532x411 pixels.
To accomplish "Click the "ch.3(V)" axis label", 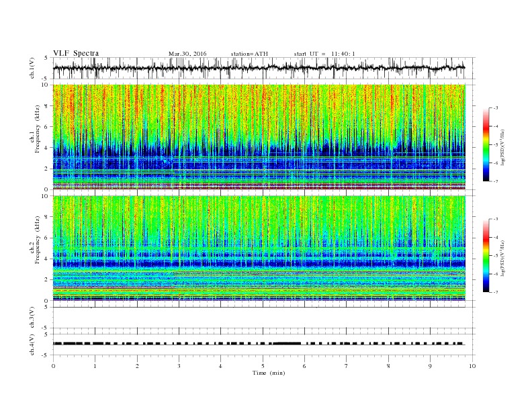I will [32, 318].
